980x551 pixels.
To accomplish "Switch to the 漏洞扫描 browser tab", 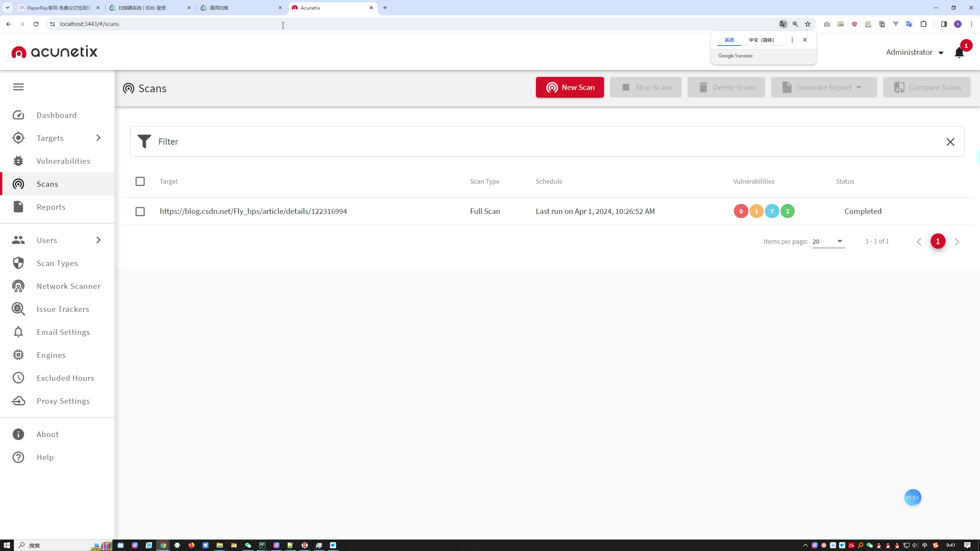I will [x=242, y=8].
